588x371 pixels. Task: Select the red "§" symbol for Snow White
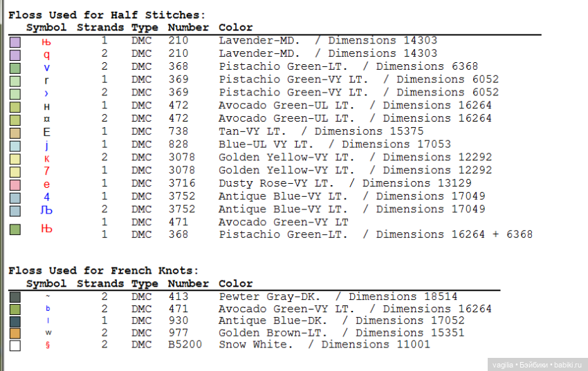coord(47,345)
